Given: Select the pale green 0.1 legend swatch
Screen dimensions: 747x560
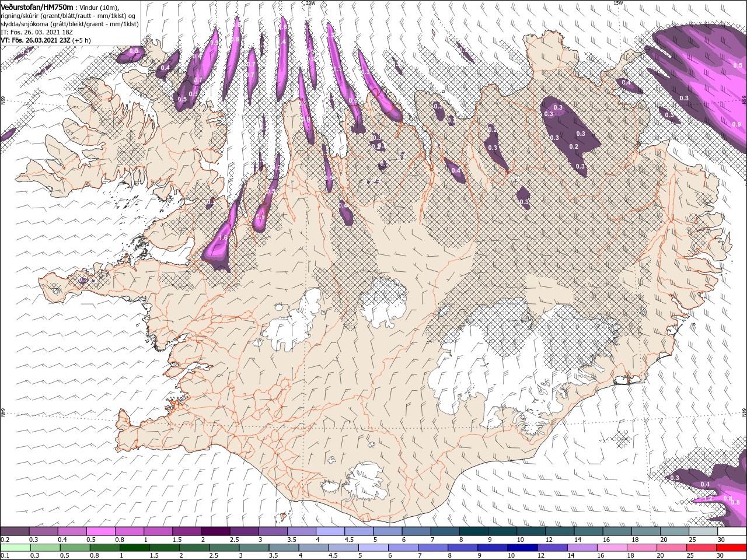Looking at the screenshot, I should (15, 548).
